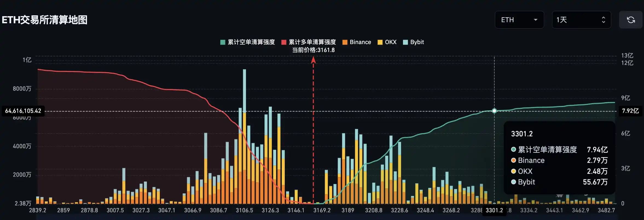Viewport: 644px width, 220px height.
Task: Click the ETH交易所清算地图 title
Action: tap(45, 20)
